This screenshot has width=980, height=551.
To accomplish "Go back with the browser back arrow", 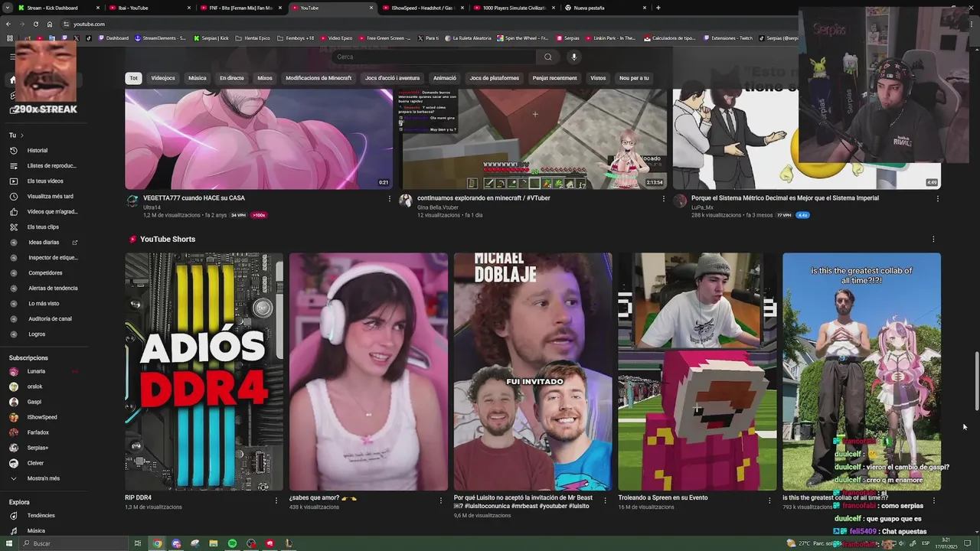I will [x=8, y=24].
